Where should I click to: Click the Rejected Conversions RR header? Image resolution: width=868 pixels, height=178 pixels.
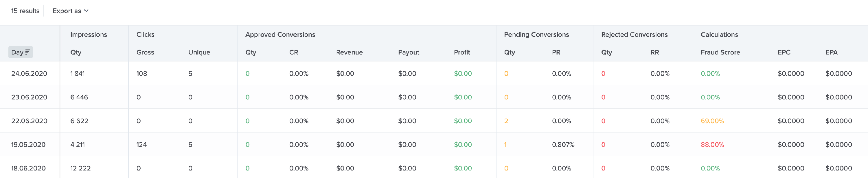[654, 52]
